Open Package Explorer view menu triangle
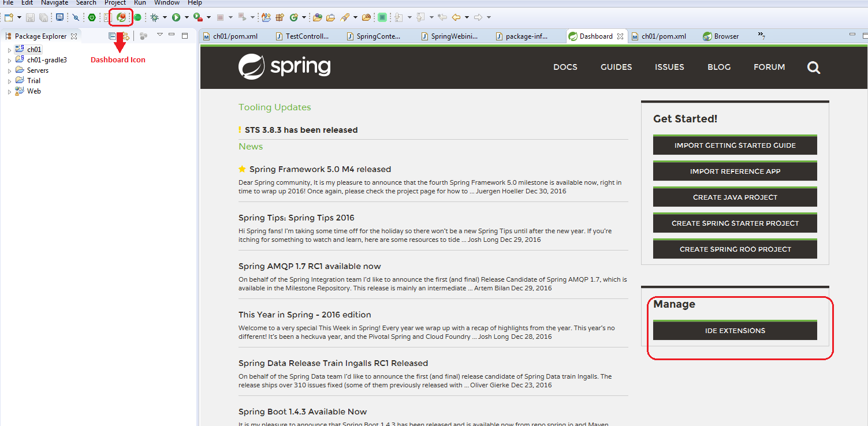868x426 pixels. pos(160,35)
